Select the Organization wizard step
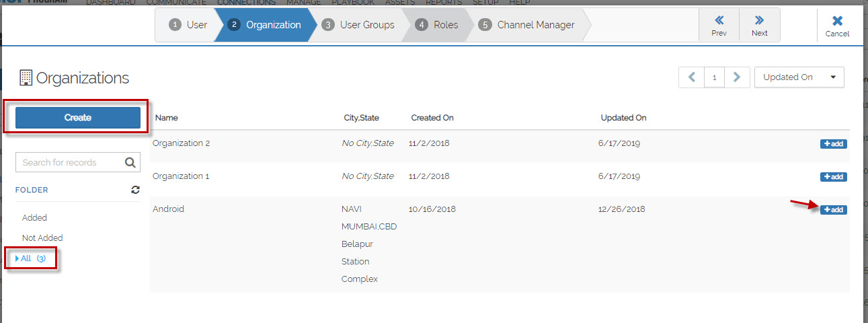 tap(265, 25)
